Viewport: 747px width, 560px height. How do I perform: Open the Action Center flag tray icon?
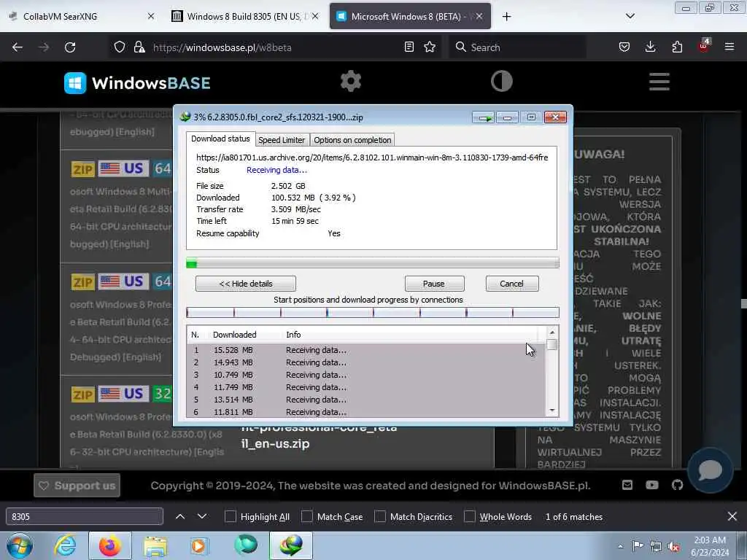click(x=638, y=546)
